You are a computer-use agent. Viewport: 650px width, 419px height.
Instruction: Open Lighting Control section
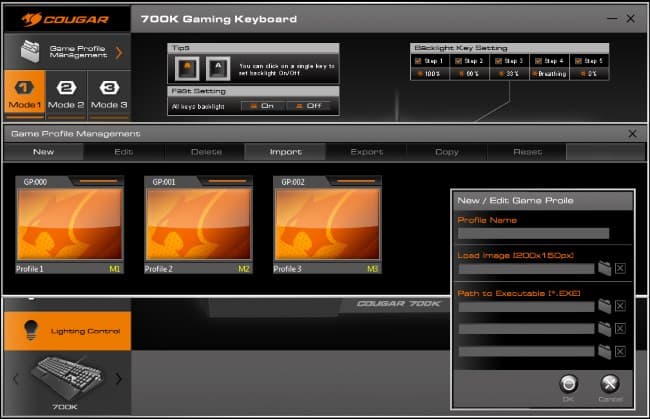[68, 331]
